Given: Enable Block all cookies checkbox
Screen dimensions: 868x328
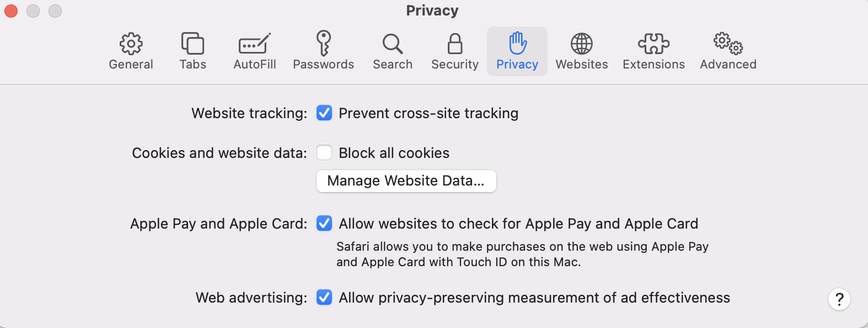Looking at the screenshot, I should (324, 153).
